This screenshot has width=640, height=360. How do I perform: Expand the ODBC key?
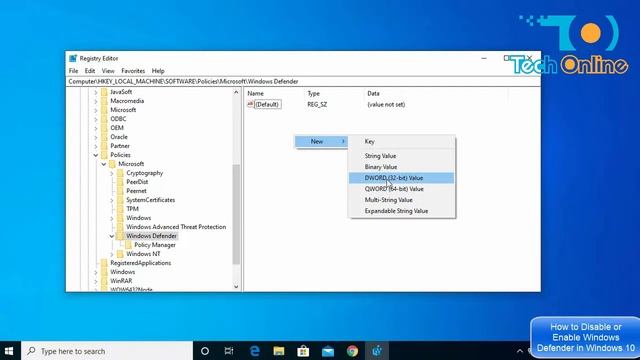96,119
